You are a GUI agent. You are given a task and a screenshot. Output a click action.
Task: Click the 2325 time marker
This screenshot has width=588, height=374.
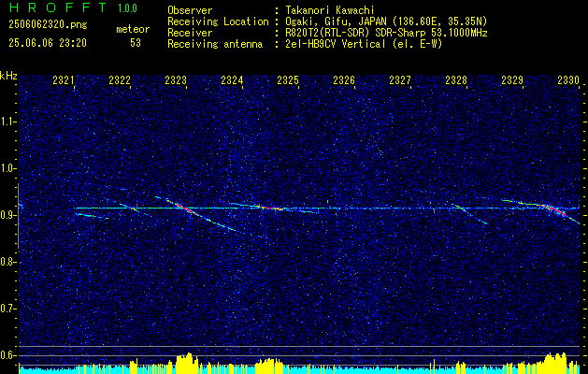(x=288, y=79)
